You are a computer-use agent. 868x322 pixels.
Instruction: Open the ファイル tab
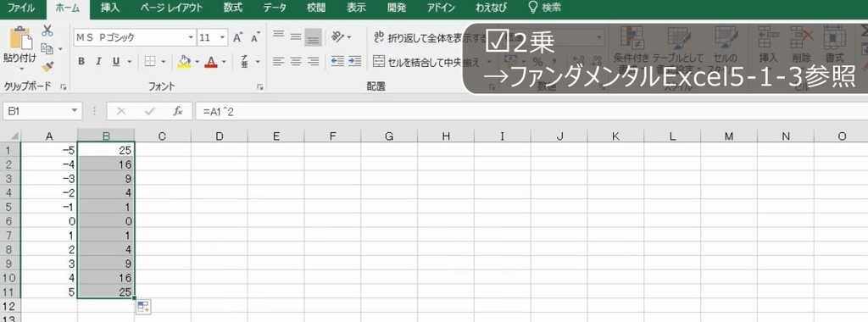[20, 8]
